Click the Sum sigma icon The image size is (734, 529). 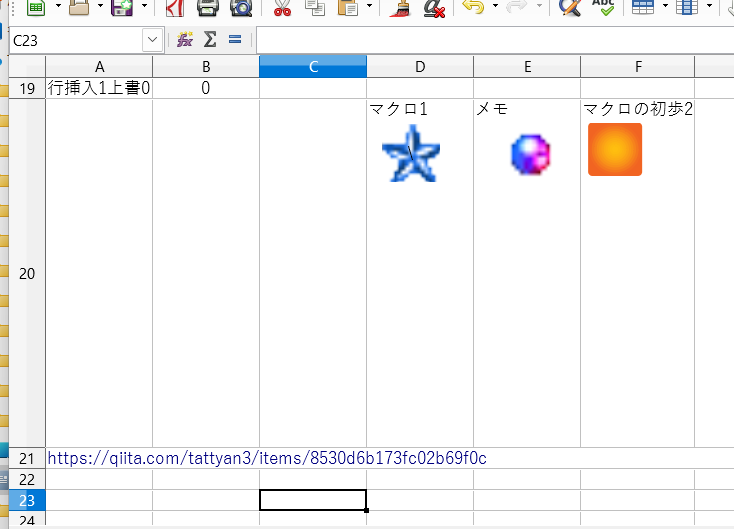point(210,40)
